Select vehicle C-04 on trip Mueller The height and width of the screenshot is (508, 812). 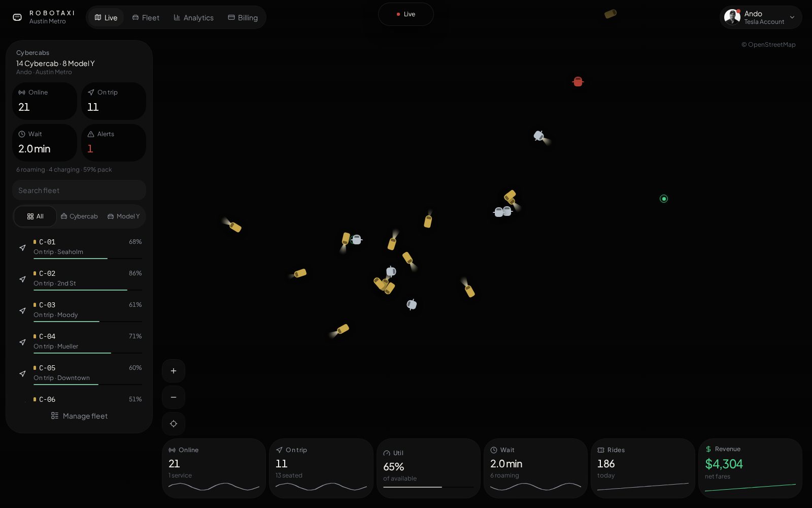pyautogui.click(x=79, y=342)
